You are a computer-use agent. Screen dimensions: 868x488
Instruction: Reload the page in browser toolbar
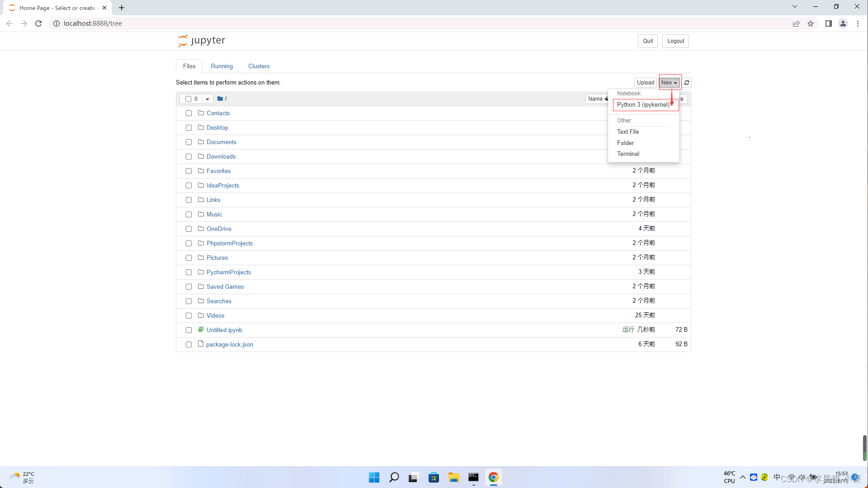coord(38,23)
